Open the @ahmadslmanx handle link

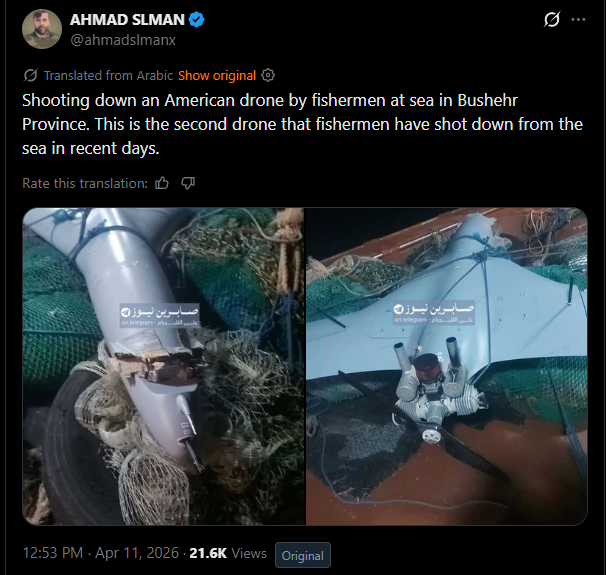[x=123, y=40]
